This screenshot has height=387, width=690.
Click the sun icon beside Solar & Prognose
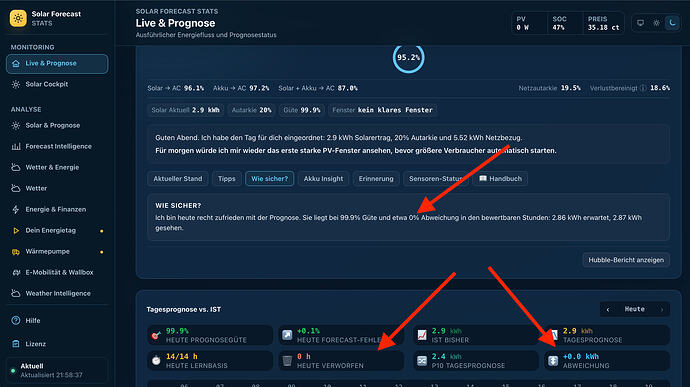(x=16, y=125)
